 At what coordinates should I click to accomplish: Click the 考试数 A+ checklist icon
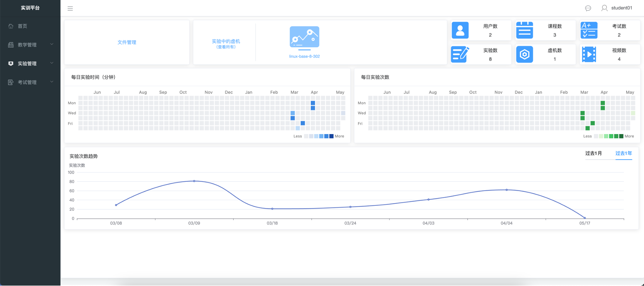pos(589,30)
